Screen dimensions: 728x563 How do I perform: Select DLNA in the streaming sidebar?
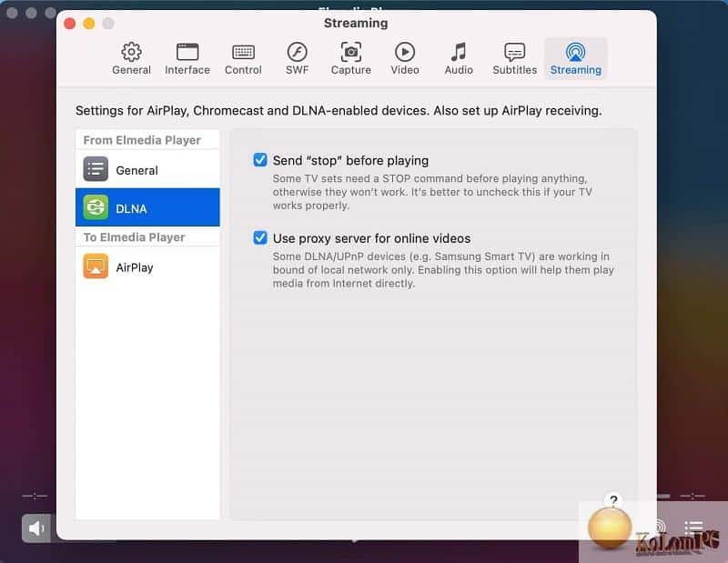(x=147, y=207)
